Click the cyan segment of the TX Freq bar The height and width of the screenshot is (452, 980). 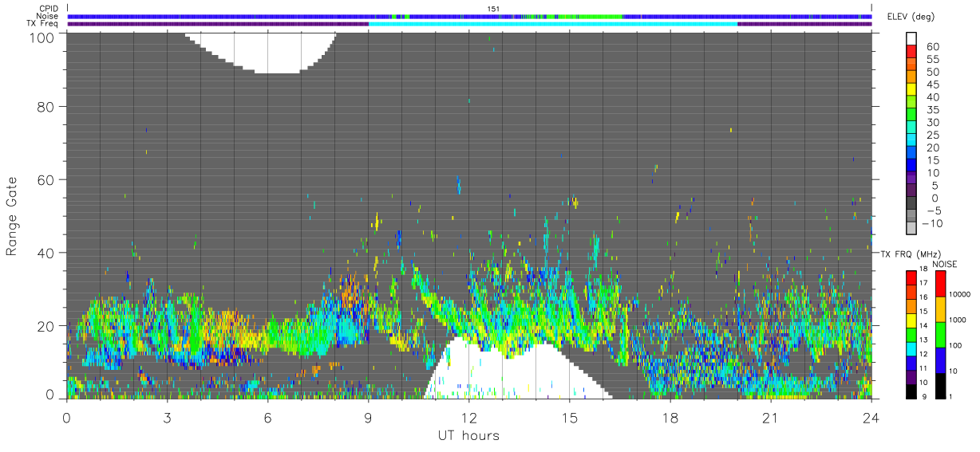[553, 24]
